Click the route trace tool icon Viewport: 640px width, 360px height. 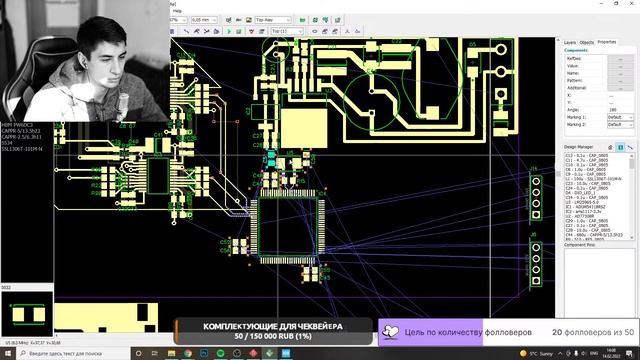187,31
